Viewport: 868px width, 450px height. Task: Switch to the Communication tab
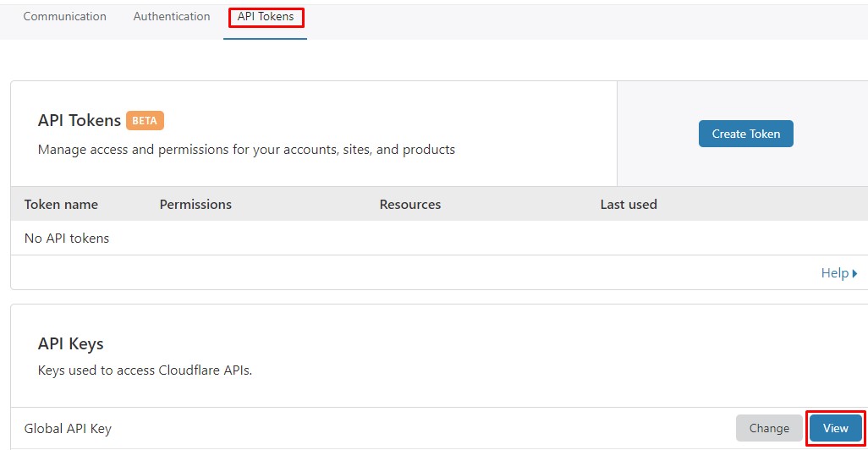tap(65, 17)
